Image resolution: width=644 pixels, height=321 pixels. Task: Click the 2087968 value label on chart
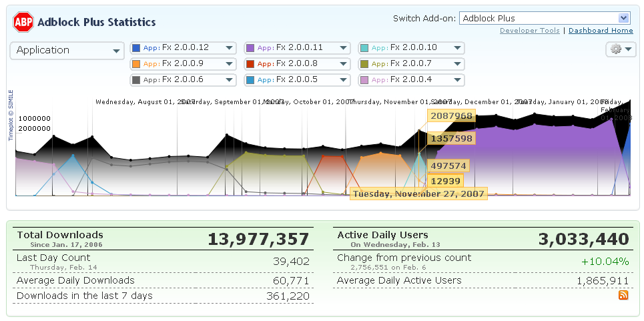pyautogui.click(x=451, y=115)
